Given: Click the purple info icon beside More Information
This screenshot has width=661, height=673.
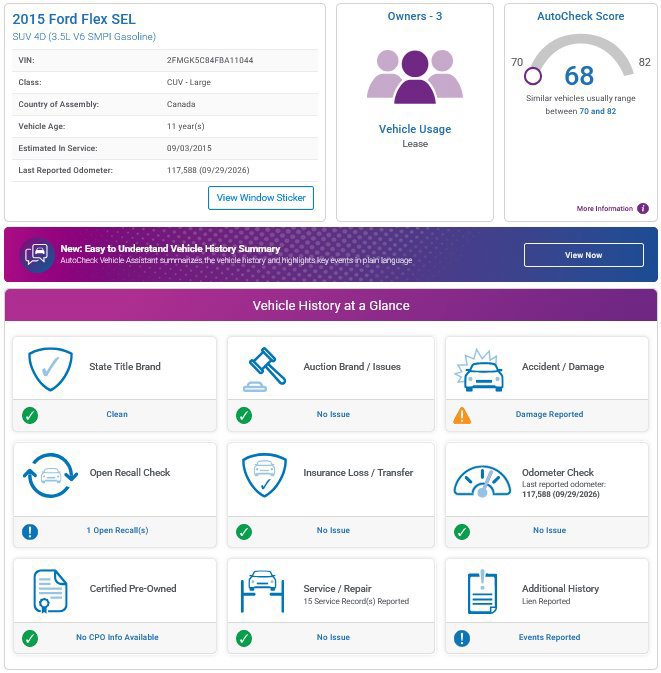Looking at the screenshot, I should [x=643, y=209].
